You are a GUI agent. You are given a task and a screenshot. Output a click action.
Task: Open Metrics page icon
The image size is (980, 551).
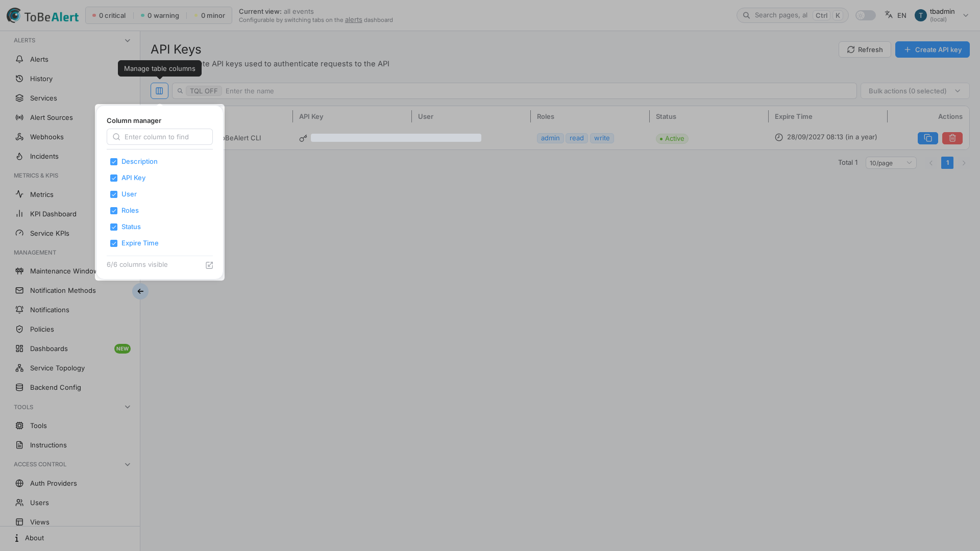(x=19, y=194)
